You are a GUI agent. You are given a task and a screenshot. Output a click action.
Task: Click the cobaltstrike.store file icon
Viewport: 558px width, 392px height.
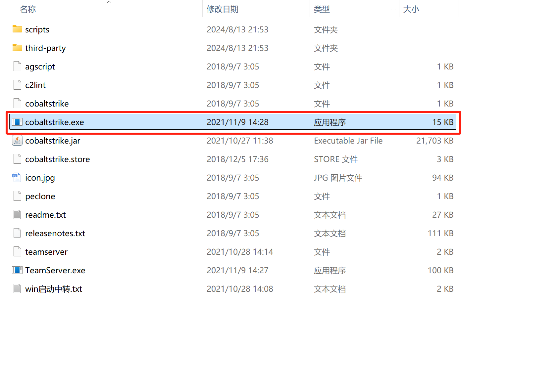coord(17,159)
